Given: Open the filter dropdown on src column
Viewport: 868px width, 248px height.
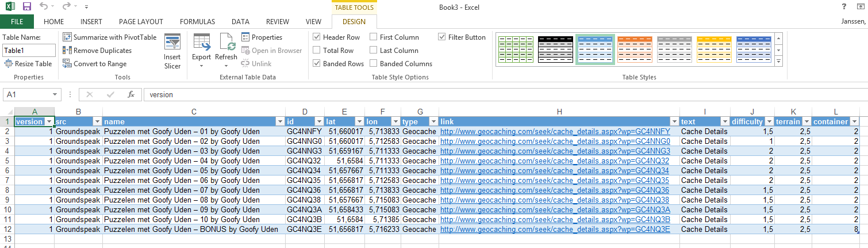Looking at the screenshot, I should tap(97, 121).
